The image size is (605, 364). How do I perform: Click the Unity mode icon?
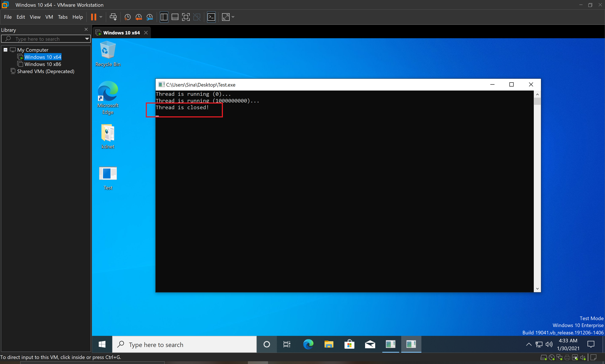click(197, 17)
